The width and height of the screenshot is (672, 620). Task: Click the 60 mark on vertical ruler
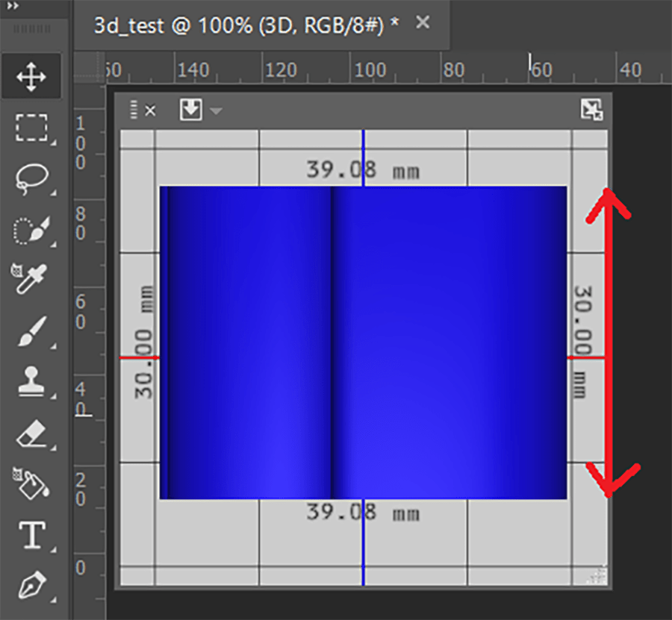tap(81, 312)
